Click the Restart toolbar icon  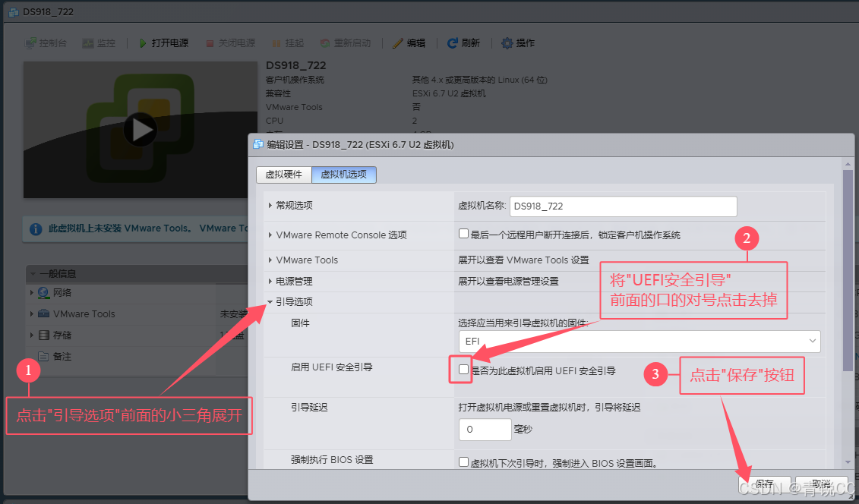point(325,43)
